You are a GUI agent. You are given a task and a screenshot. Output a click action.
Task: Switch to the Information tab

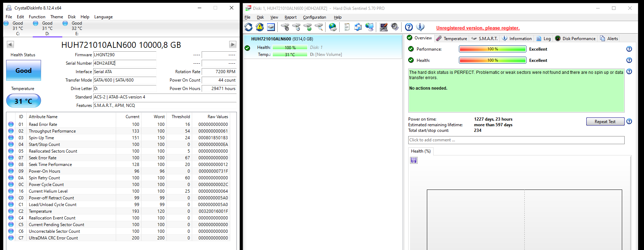[x=517, y=39]
